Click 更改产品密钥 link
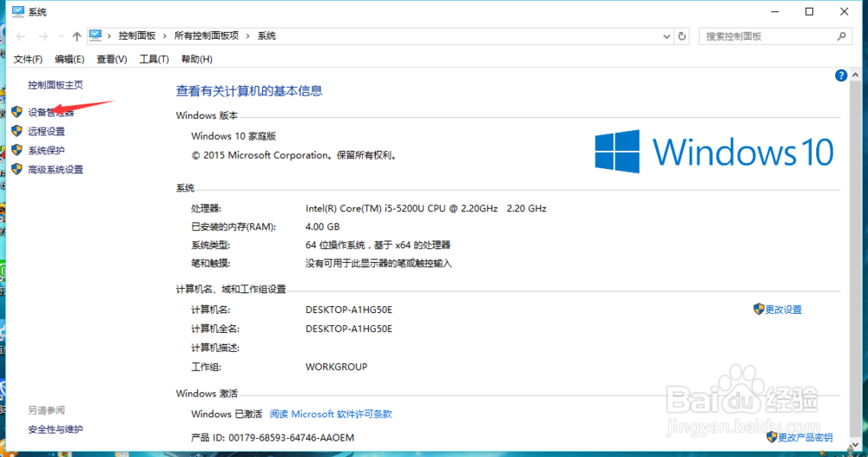 pos(806,438)
